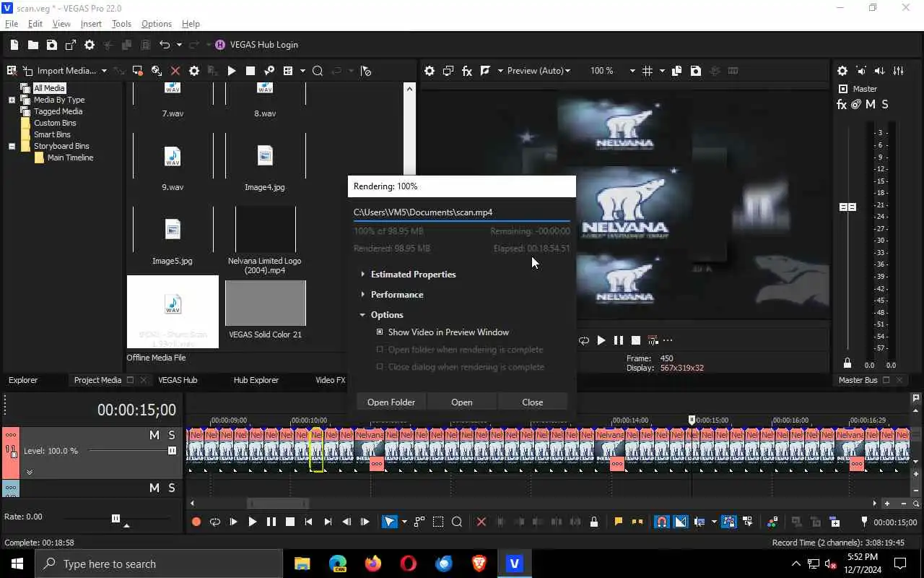Toggle loop playback in transport bar
Screen dimensions: 924x578
[215, 522]
